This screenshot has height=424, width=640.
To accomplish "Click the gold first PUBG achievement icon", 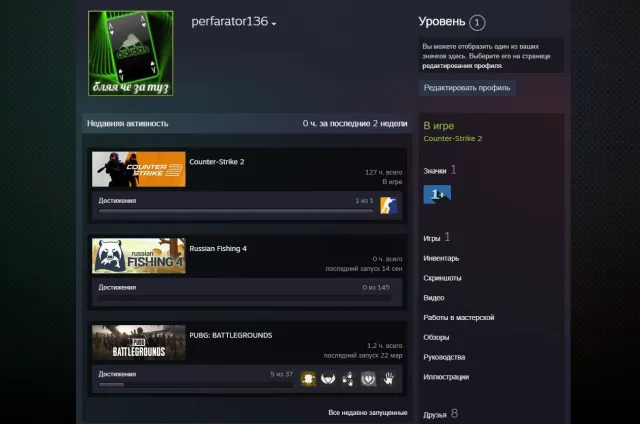I will click(308, 379).
